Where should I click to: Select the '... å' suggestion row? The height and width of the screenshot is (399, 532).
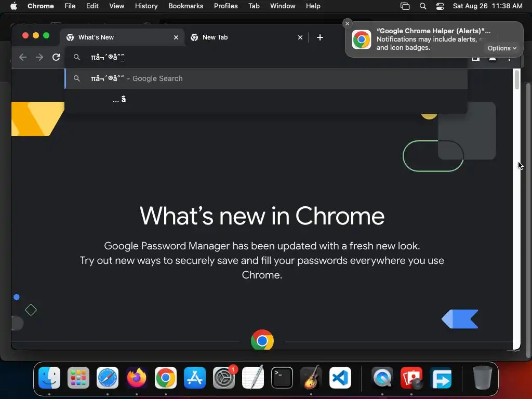click(x=267, y=99)
